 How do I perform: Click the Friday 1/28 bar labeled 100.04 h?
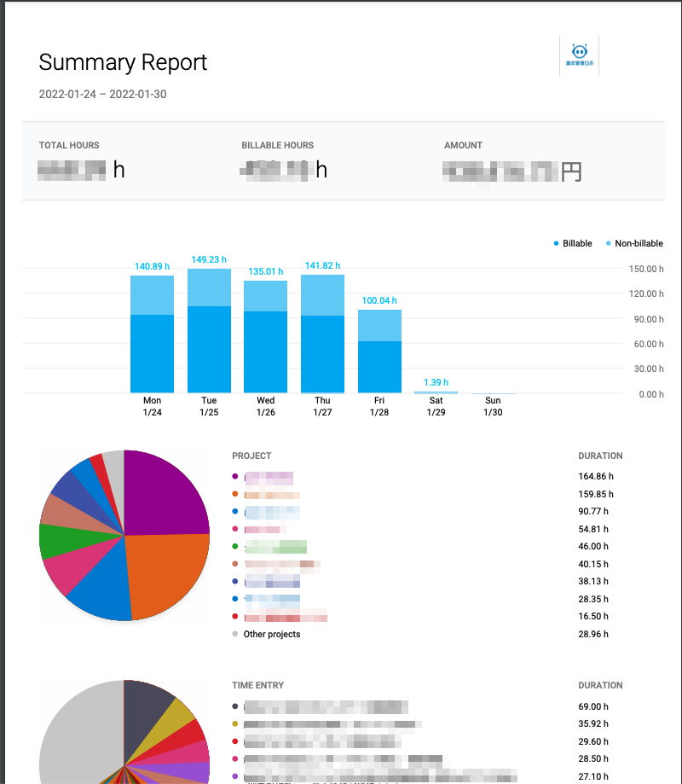[379, 351]
